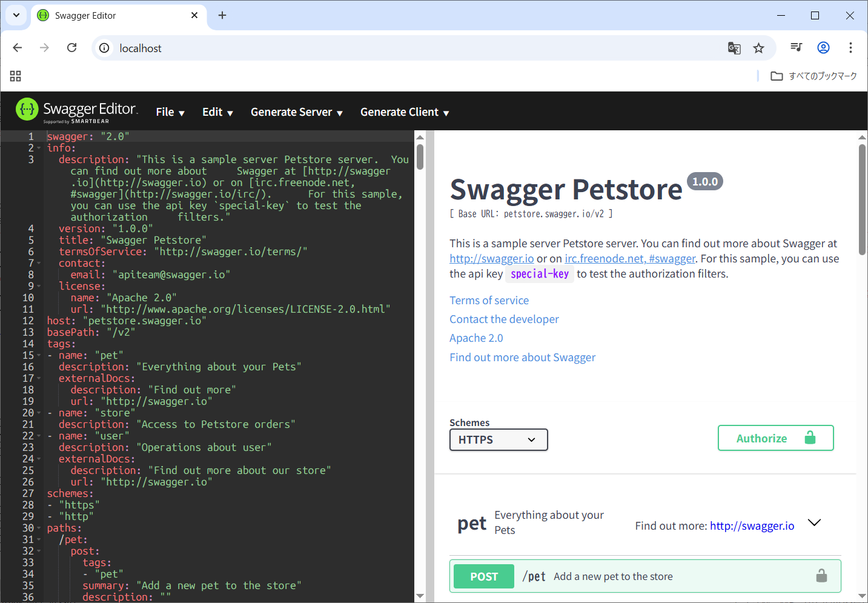Open the Generate Server menu
The height and width of the screenshot is (603, 868).
296,112
